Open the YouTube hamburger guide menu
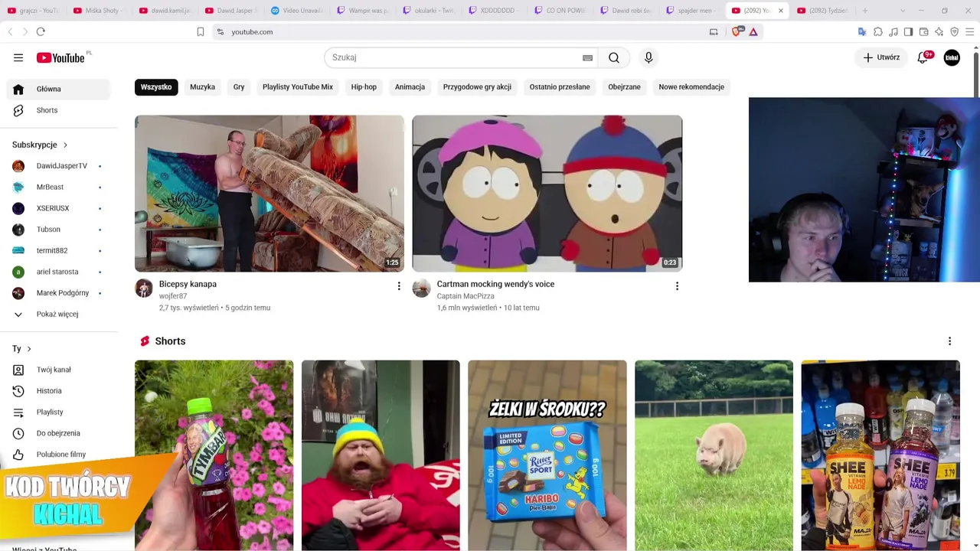This screenshot has height=551, width=980. point(18,57)
